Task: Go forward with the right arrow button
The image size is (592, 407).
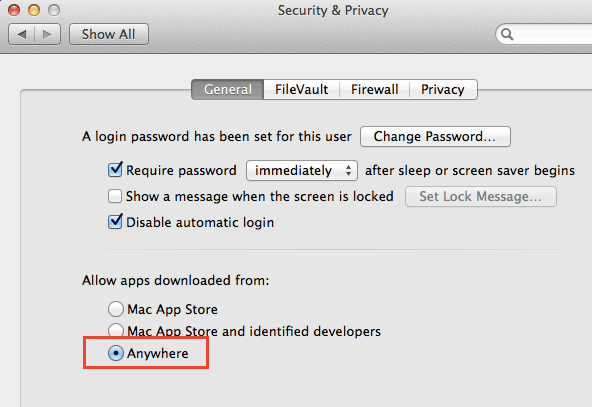Action: coord(48,34)
